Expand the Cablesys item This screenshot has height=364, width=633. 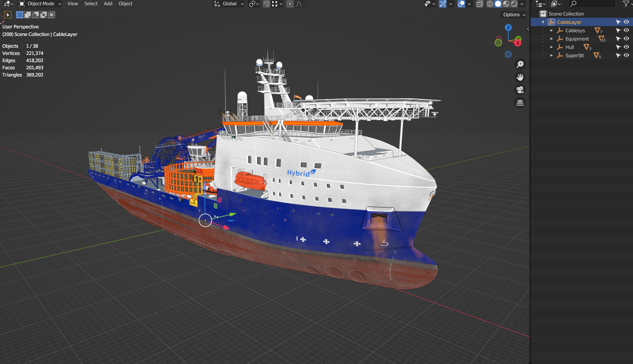point(552,31)
